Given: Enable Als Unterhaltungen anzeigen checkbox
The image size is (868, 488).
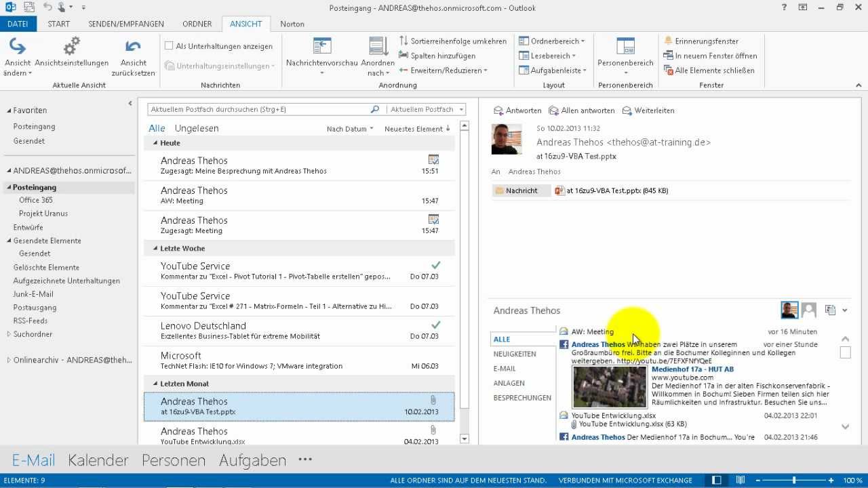Looking at the screenshot, I should [x=169, y=46].
